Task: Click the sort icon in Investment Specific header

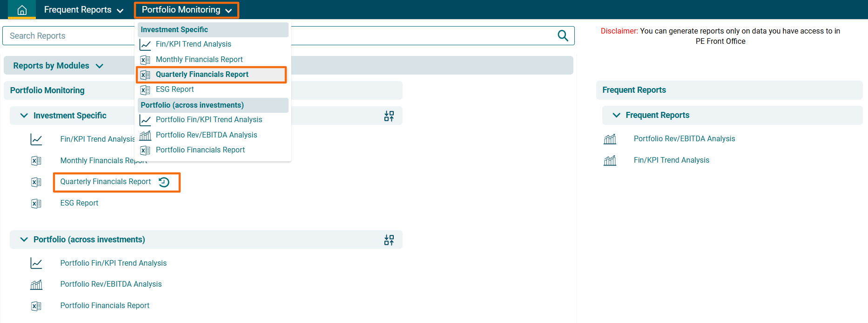Action: coord(389,116)
